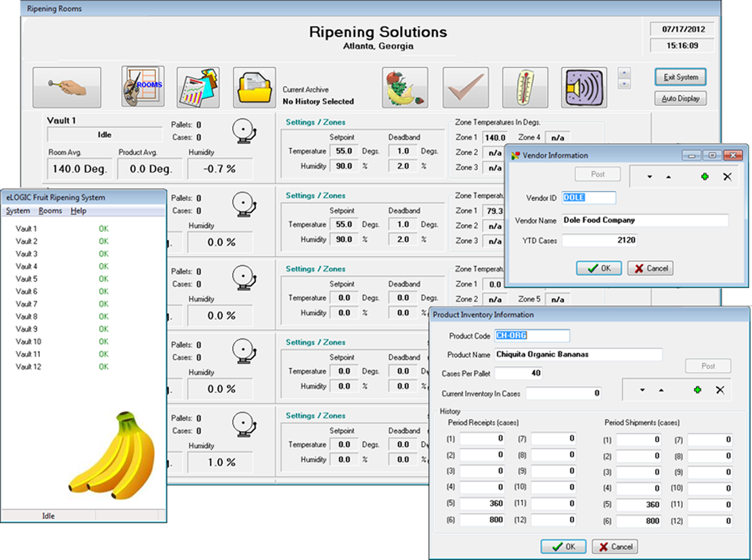Open the thermometer temperature icon

coord(525,87)
